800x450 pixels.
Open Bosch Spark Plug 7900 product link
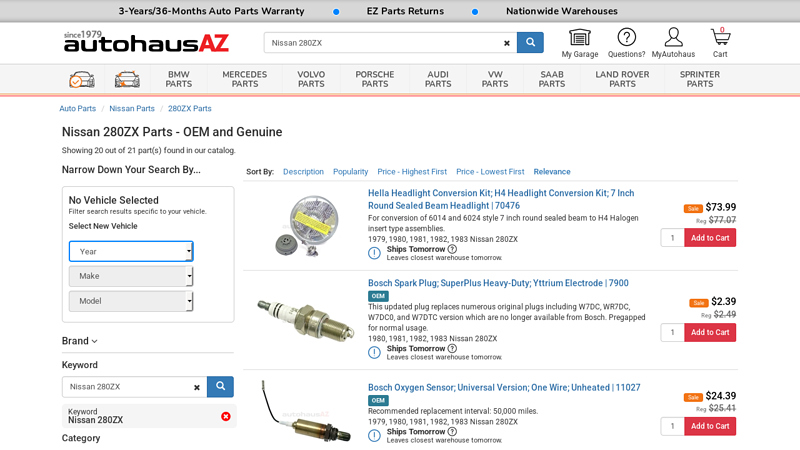tap(498, 283)
